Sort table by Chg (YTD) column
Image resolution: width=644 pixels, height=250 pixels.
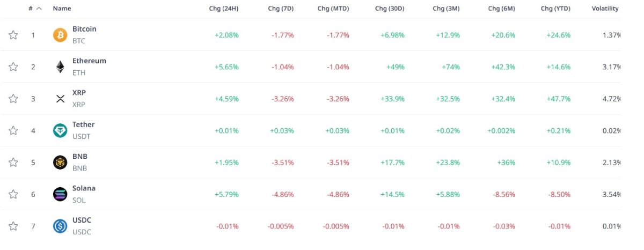pyautogui.click(x=555, y=9)
